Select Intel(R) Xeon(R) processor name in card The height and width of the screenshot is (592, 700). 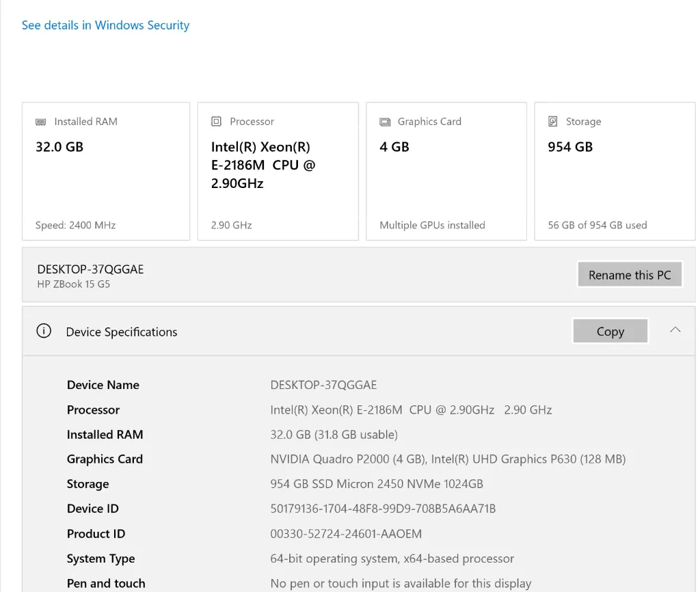tap(263, 165)
